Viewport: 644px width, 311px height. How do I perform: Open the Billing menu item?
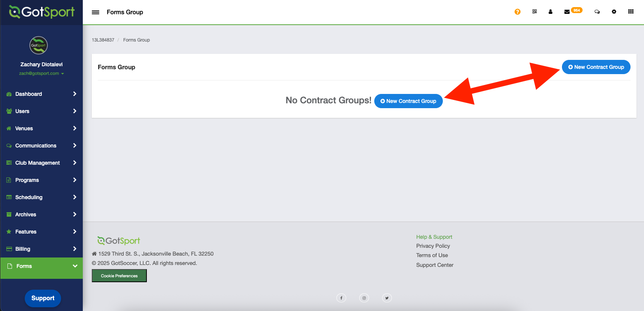click(42, 249)
